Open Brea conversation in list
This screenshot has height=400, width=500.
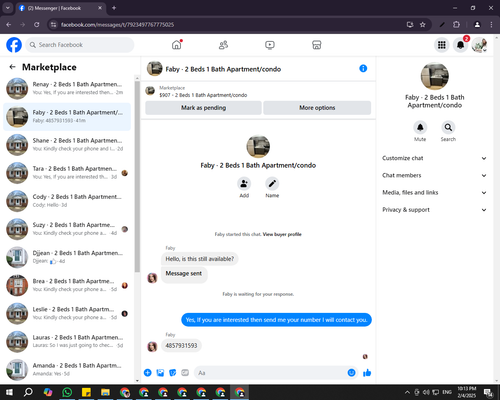(x=67, y=285)
